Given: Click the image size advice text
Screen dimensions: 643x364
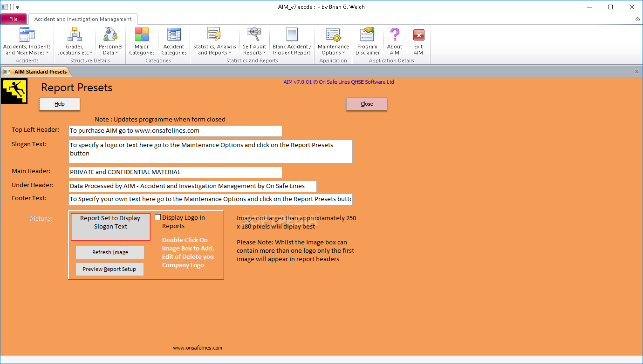Looking at the screenshot, I should coord(296,222).
